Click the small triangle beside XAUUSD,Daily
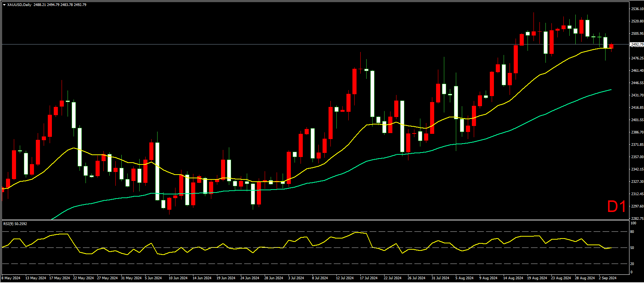644x283 pixels. coord(4,5)
